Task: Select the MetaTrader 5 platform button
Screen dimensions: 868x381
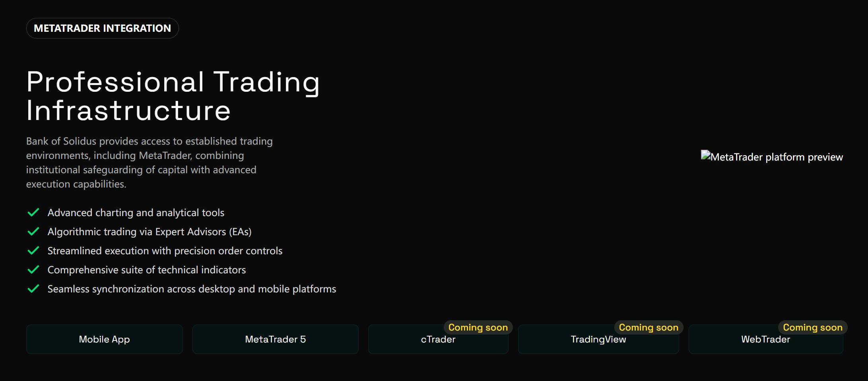Action: click(x=276, y=339)
